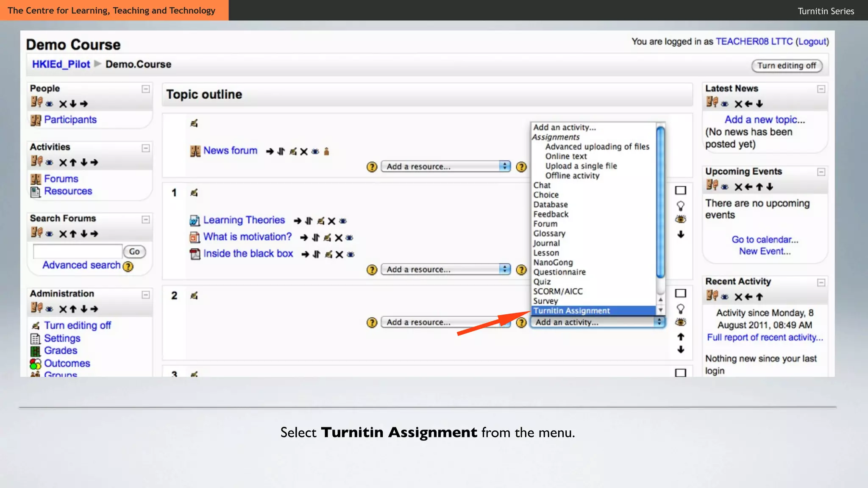Move the Recent Activity block up
The image size is (868, 488).
click(x=759, y=297)
